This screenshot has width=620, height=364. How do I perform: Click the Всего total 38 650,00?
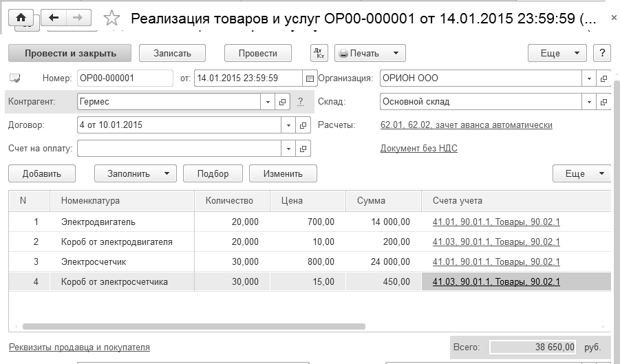coord(533,347)
